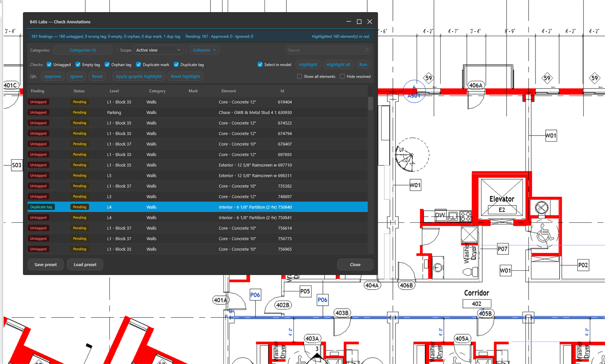Open the Columns dropdown
This screenshot has height=364, width=605.
pyautogui.click(x=204, y=50)
